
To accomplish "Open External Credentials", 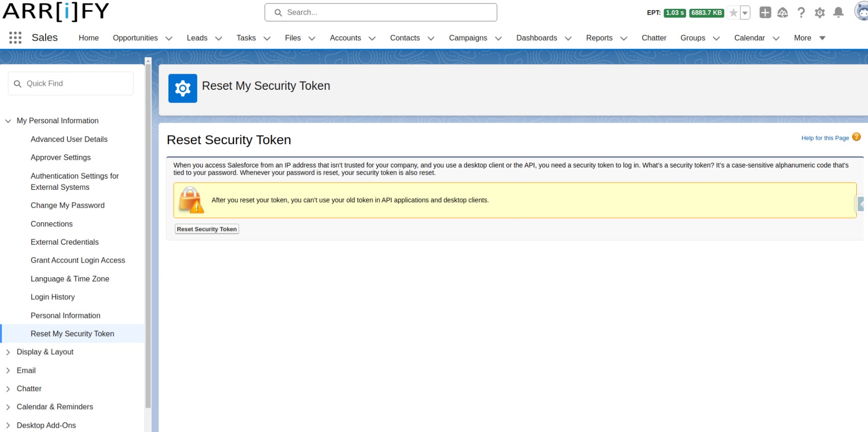I will point(65,242).
